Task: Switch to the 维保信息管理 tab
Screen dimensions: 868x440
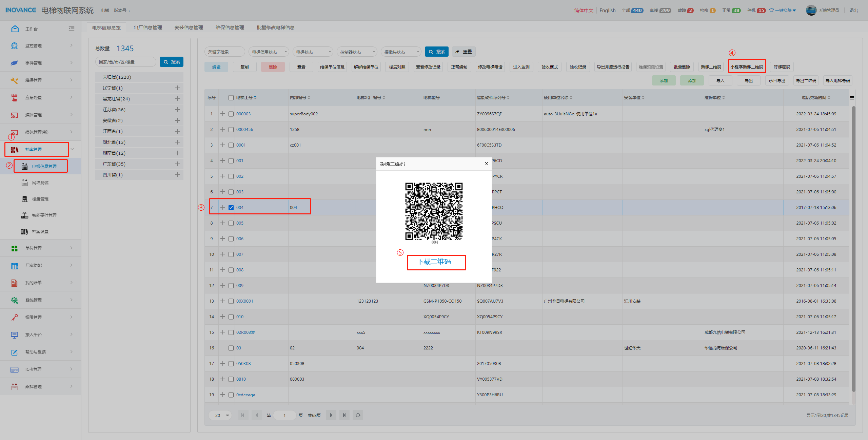Action: [x=230, y=27]
